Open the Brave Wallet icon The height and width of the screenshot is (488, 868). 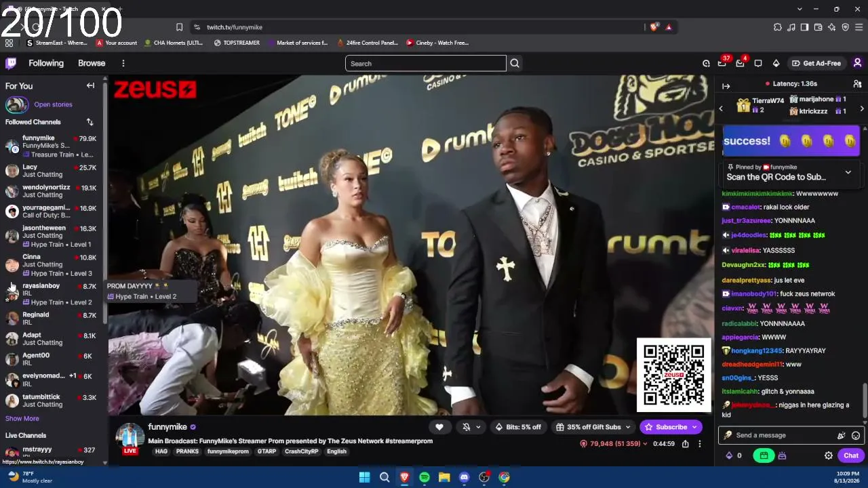[x=818, y=27]
